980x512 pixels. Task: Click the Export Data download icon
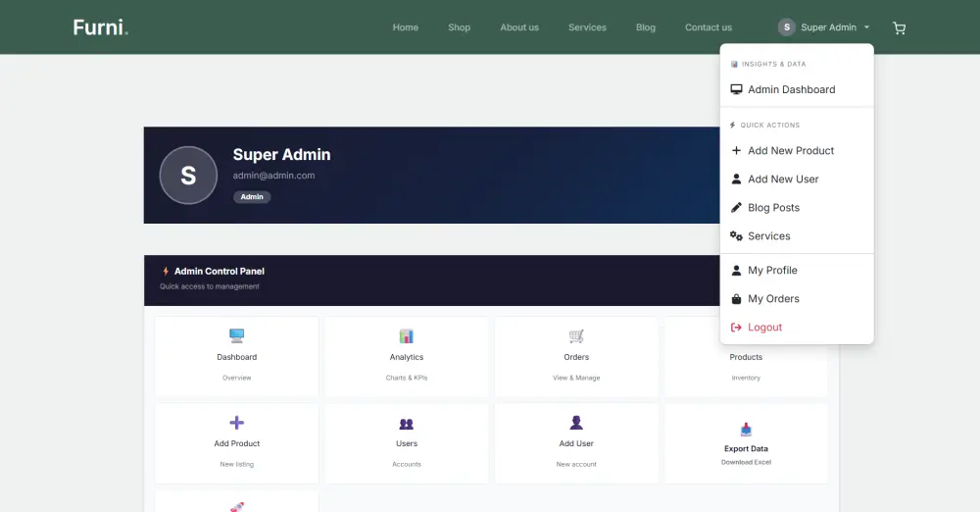[746, 430]
